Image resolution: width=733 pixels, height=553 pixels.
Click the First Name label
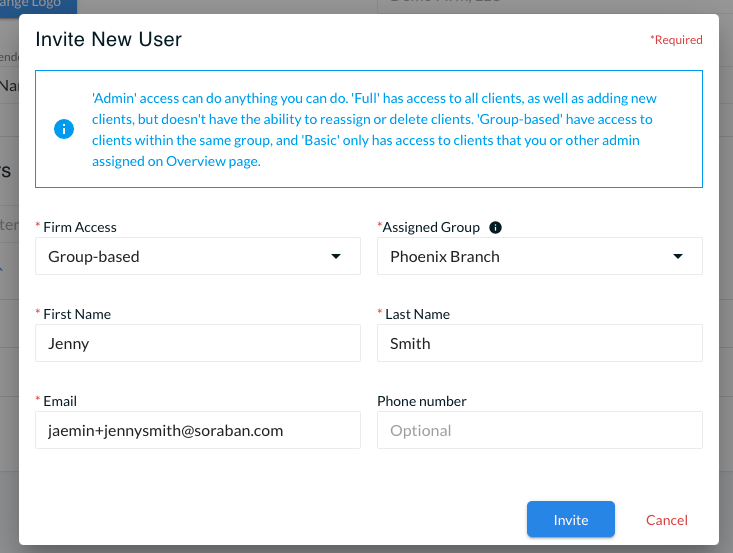pos(77,314)
